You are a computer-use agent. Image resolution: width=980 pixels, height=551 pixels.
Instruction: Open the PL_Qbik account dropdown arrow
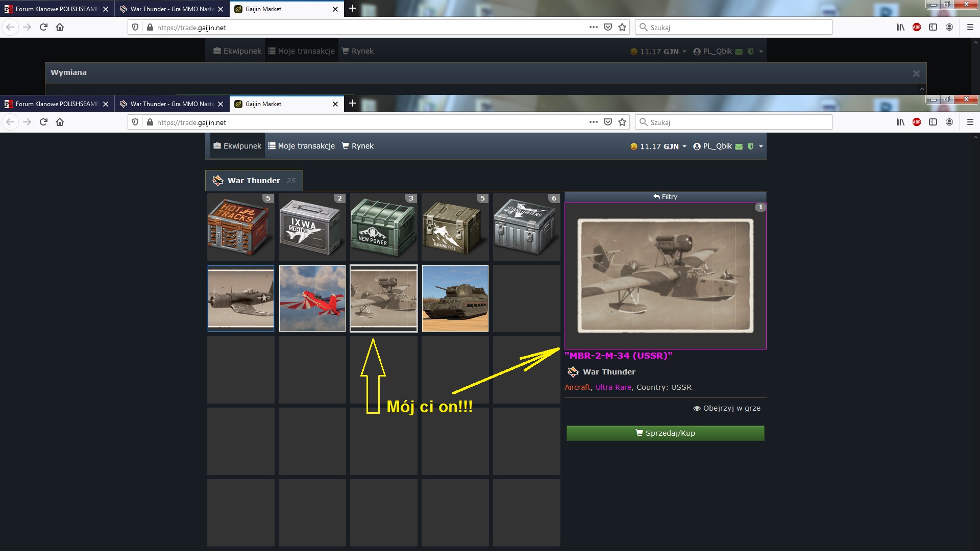pyautogui.click(x=761, y=146)
